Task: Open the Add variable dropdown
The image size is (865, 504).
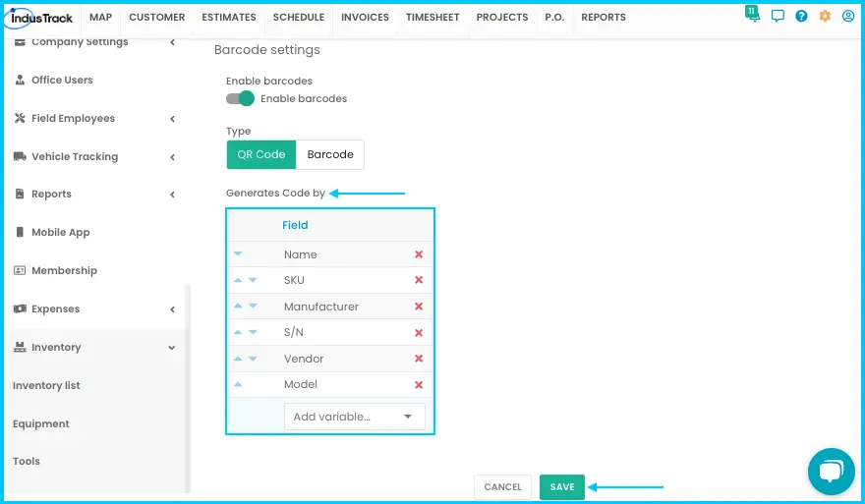Action: pos(354,417)
